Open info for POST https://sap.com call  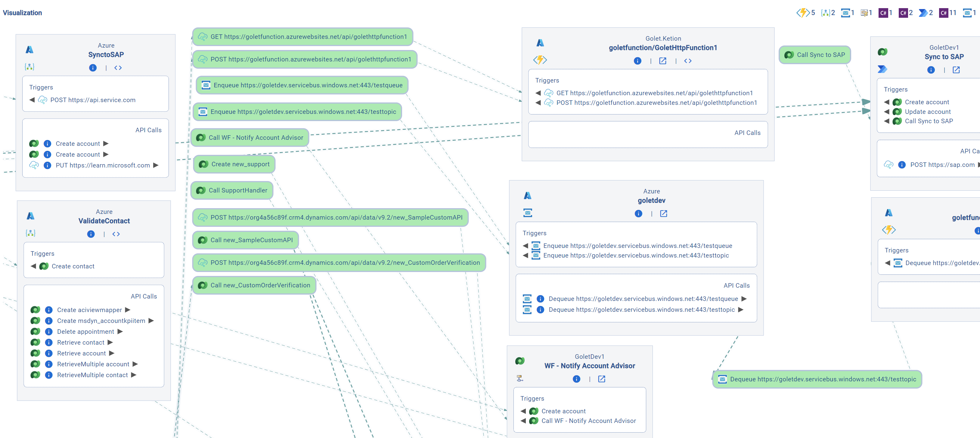click(x=902, y=165)
